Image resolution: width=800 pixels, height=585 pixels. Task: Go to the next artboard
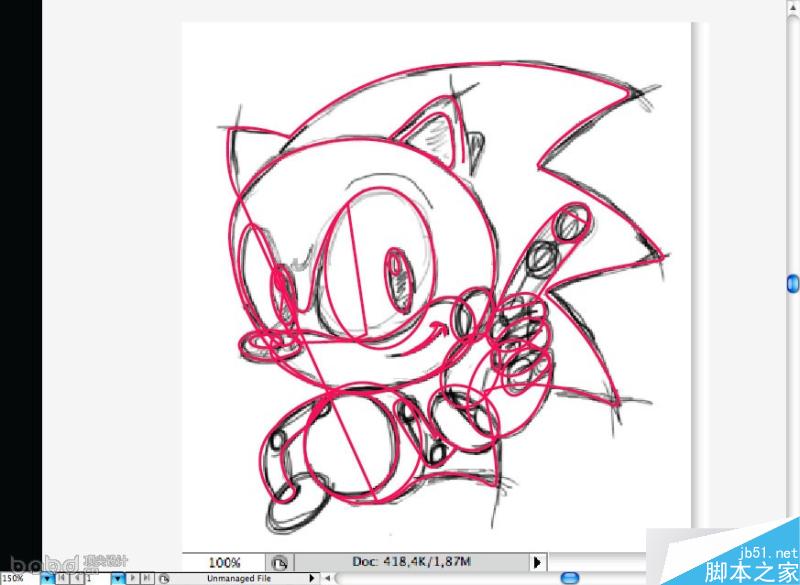[x=133, y=578]
